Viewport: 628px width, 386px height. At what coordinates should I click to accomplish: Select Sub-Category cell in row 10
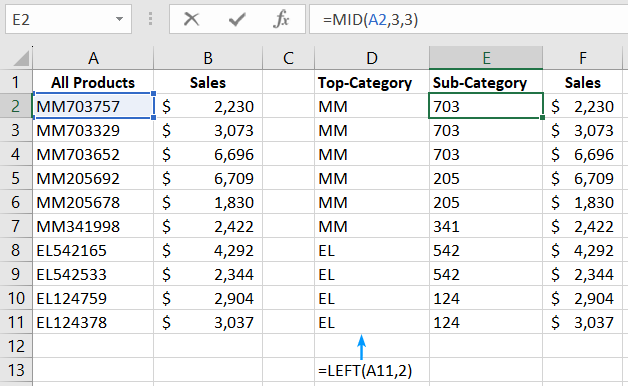[486, 298]
